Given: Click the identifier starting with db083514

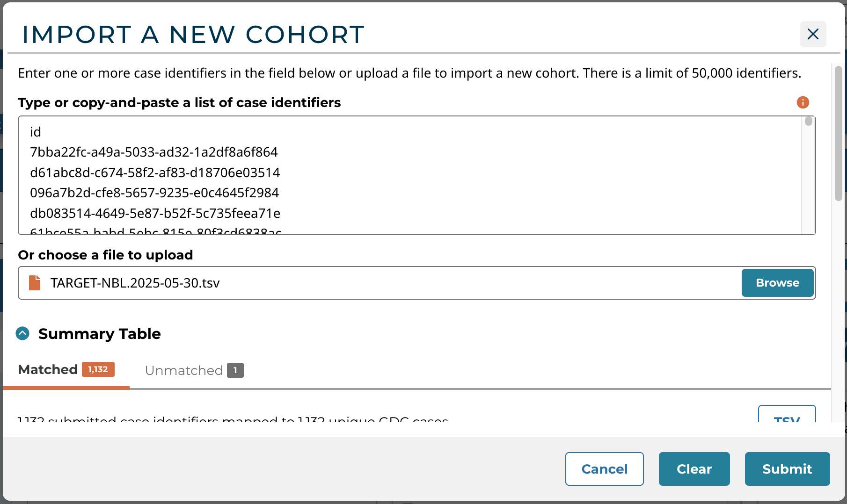Looking at the screenshot, I should [x=155, y=214].
